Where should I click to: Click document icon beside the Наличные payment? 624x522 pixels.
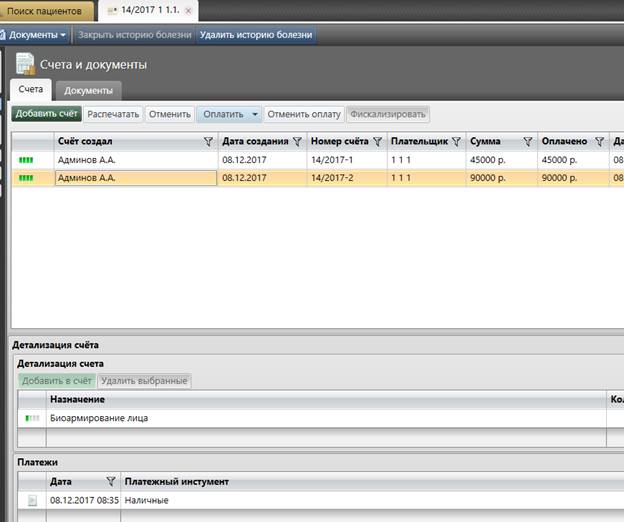(32, 500)
